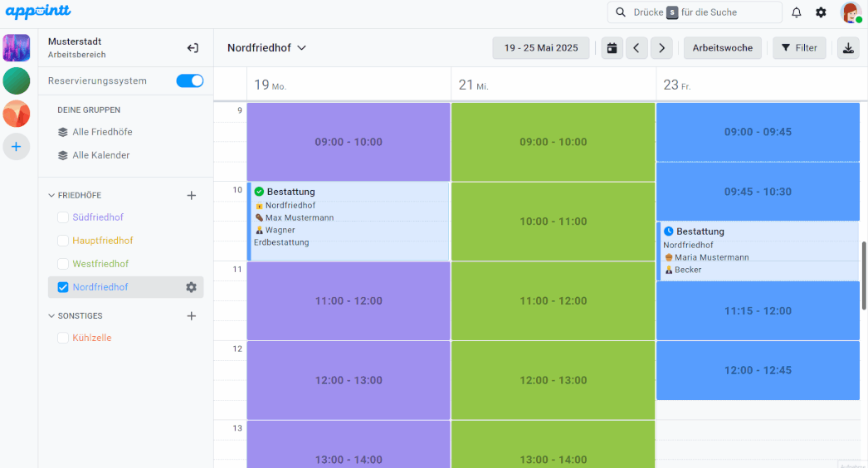This screenshot has width=868, height=468.
Task: Add a new calendar to SONSTIGES
Action: coord(192,315)
